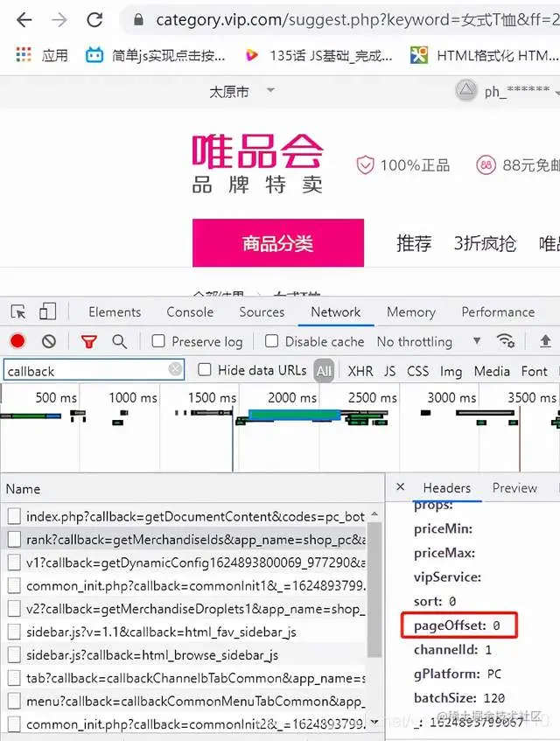Image resolution: width=560 pixels, height=741 pixels.
Task: Switch to the Network tab
Action: click(336, 312)
